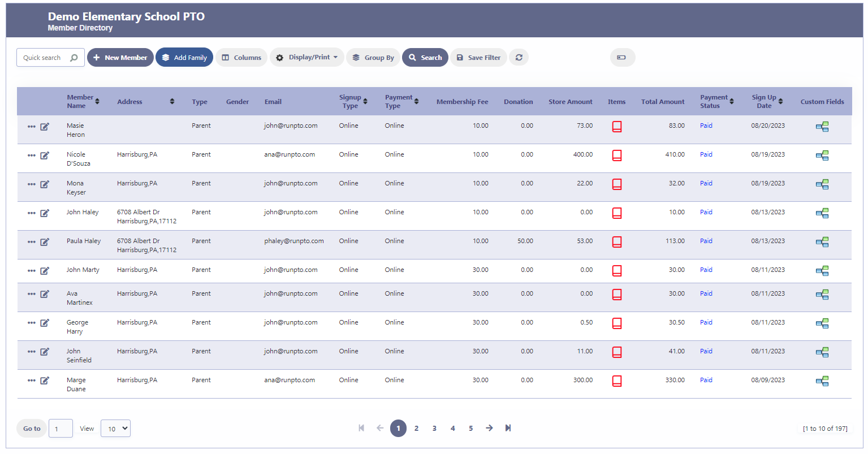The image size is (868, 454).
Task: Click the edit icon for Masie Heron
Action: 45,127
